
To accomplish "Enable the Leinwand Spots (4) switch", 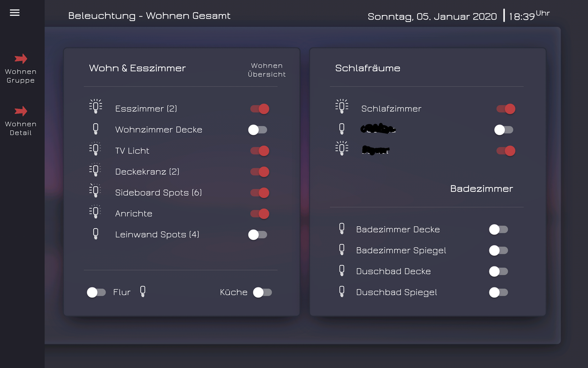I will point(258,235).
